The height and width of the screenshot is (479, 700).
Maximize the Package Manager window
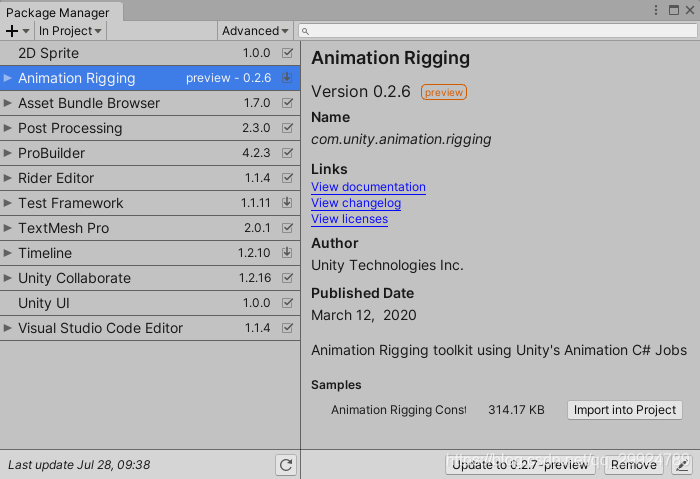[x=674, y=10]
